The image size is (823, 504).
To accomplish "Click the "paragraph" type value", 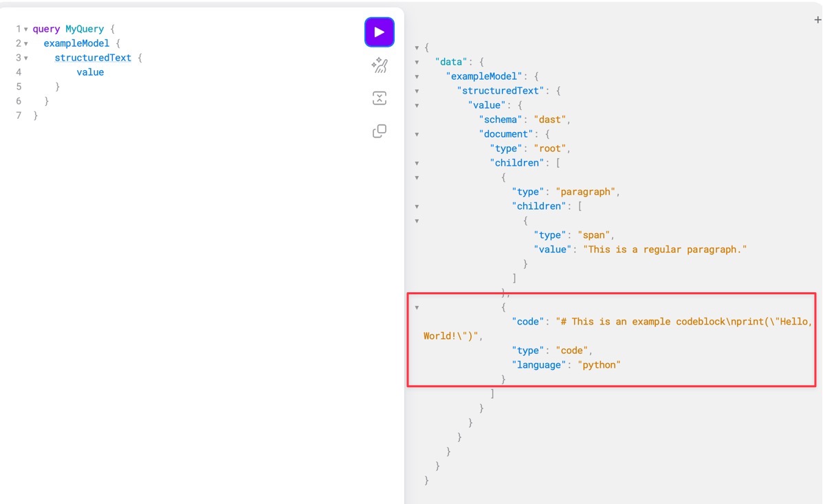I will point(585,192).
